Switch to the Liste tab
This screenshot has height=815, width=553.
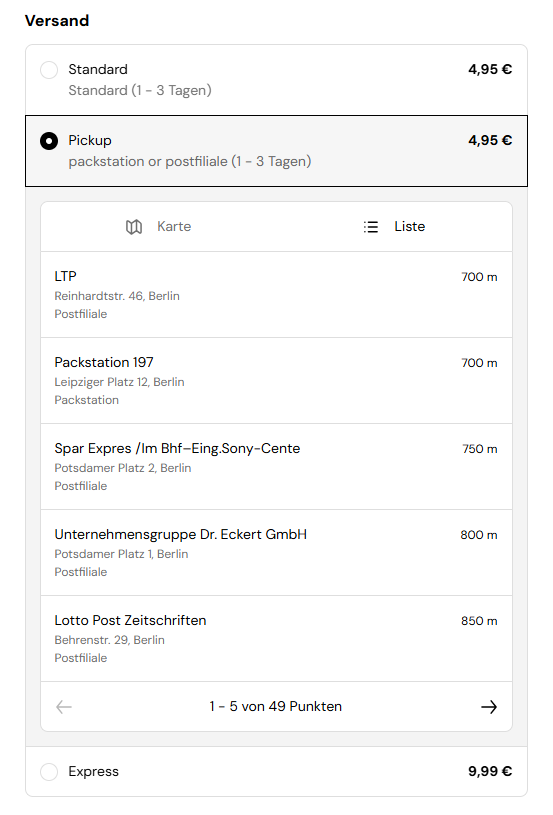tap(394, 227)
